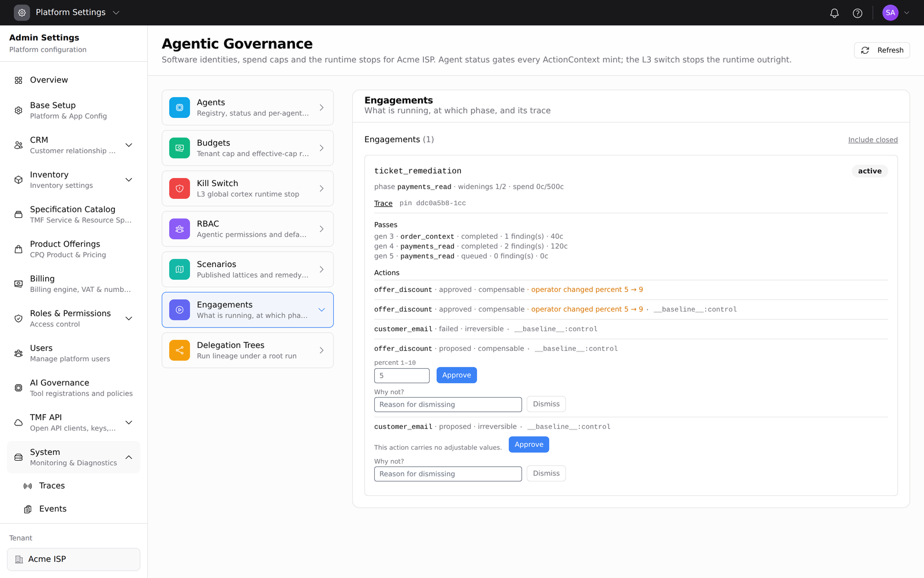Collapse the System section chevron
Viewport: 924px width, 578px height.
(x=129, y=457)
